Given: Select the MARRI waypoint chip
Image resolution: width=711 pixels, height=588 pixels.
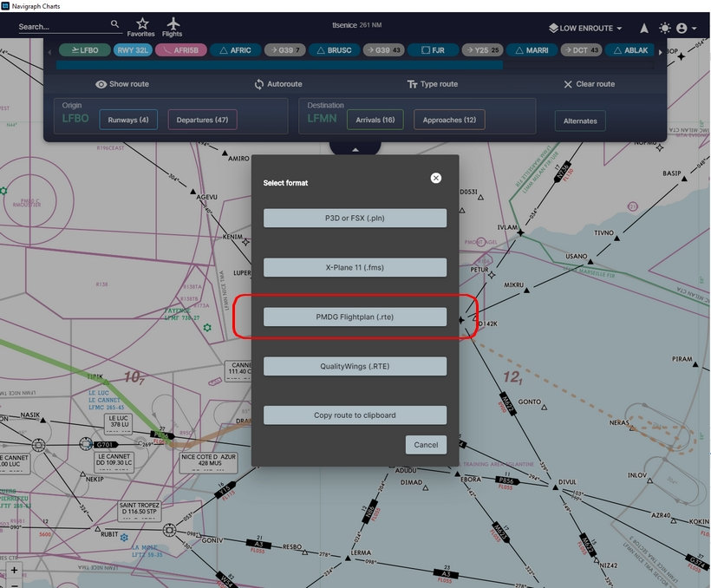Looking at the screenshot, I should (532, 50).
